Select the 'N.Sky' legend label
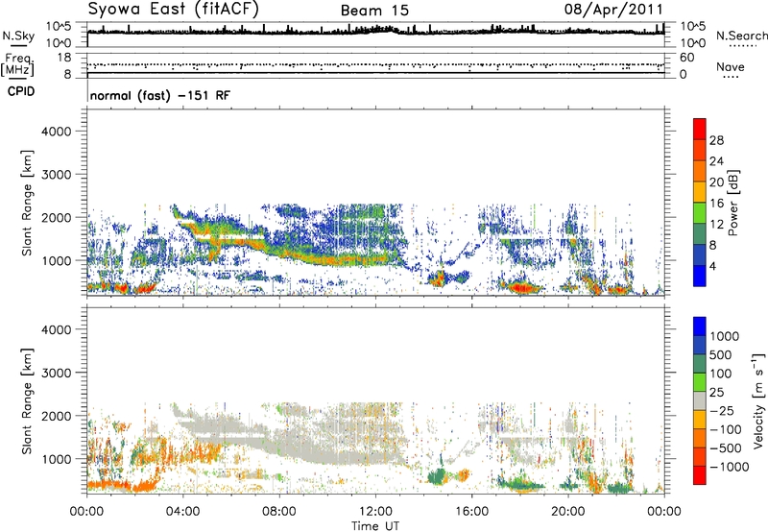The image size is (768, 532). (x=18, y=36)
